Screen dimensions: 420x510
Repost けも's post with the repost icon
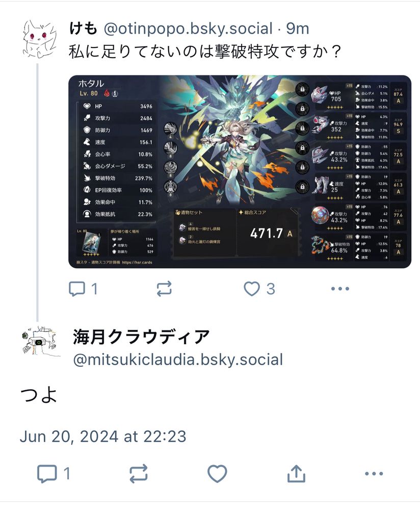click(x=164, y=289)
